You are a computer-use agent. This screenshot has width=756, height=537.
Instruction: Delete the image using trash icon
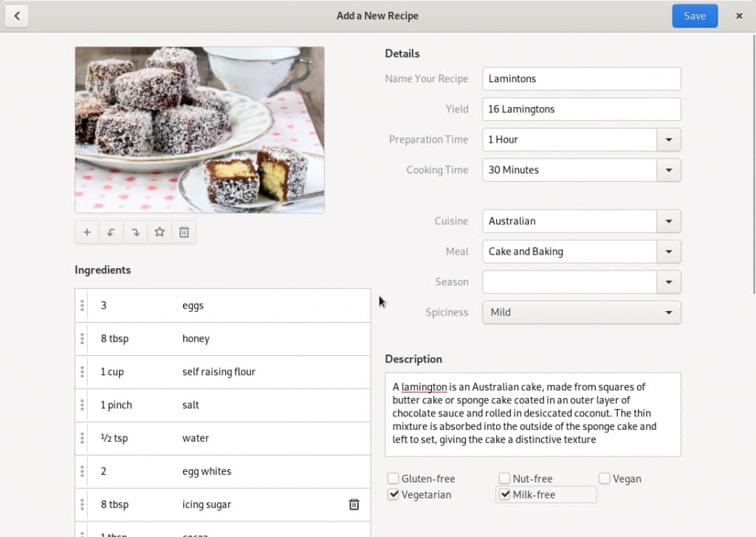point(184,232)
